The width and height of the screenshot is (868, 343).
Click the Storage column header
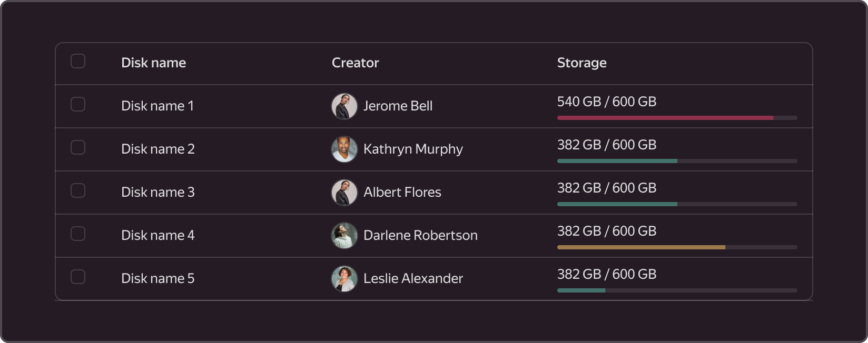582,63
